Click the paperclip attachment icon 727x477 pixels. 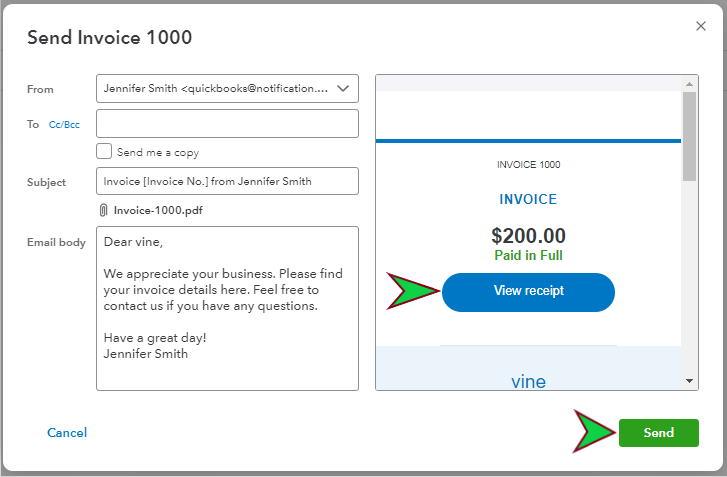point(103,211)
